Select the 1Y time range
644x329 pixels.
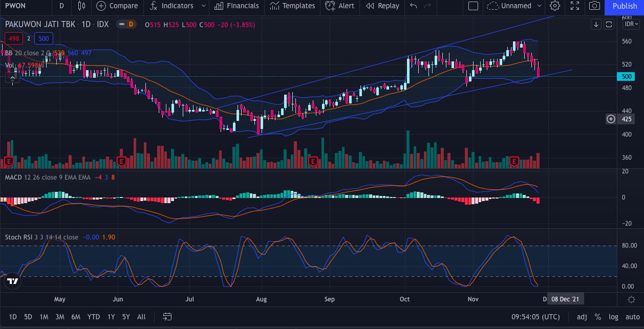point(111,317)
